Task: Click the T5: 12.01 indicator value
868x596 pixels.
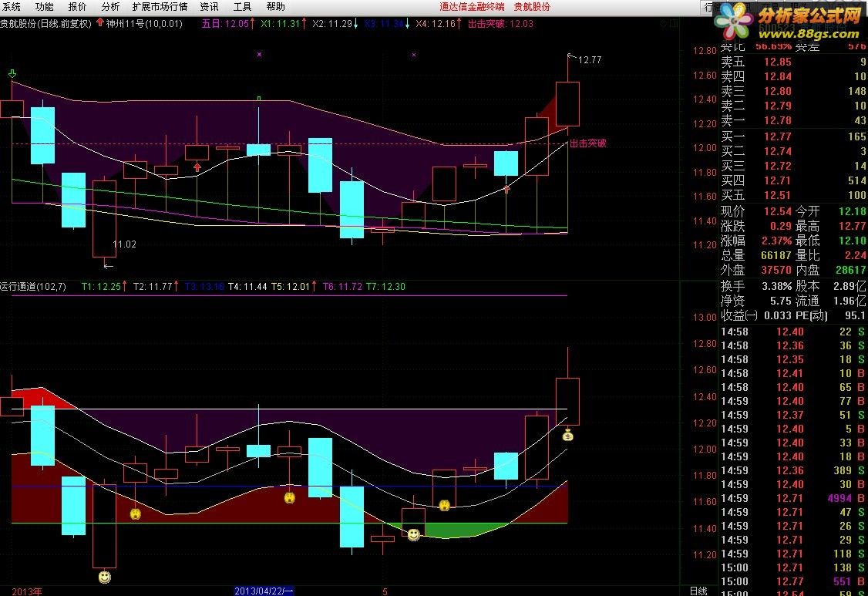Action: (290, 286)
